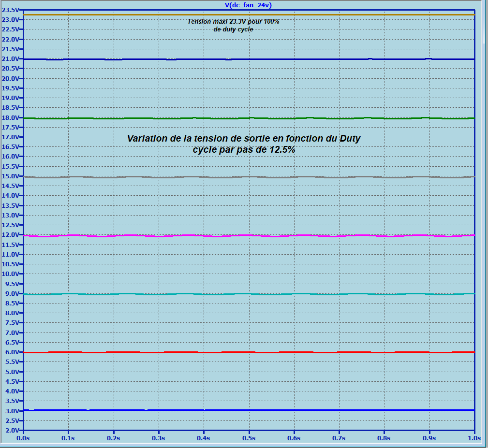Click the 0.2s time axis label
This screenshot has width=488, height=448.
tap(113, 438)
